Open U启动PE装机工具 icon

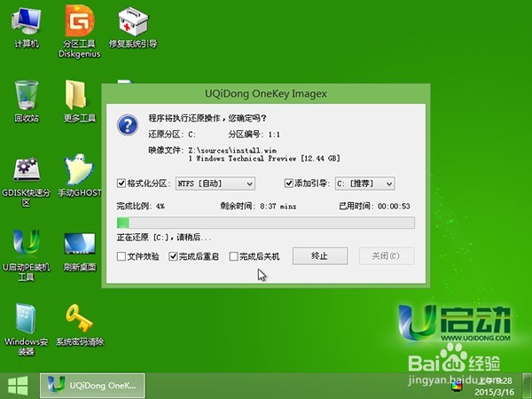[26, 255]
